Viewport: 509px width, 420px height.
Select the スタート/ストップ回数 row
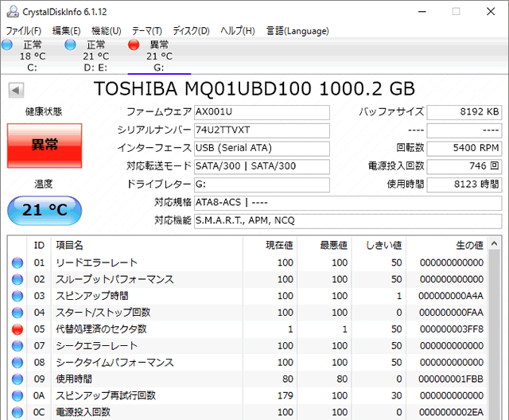[247, 313]
